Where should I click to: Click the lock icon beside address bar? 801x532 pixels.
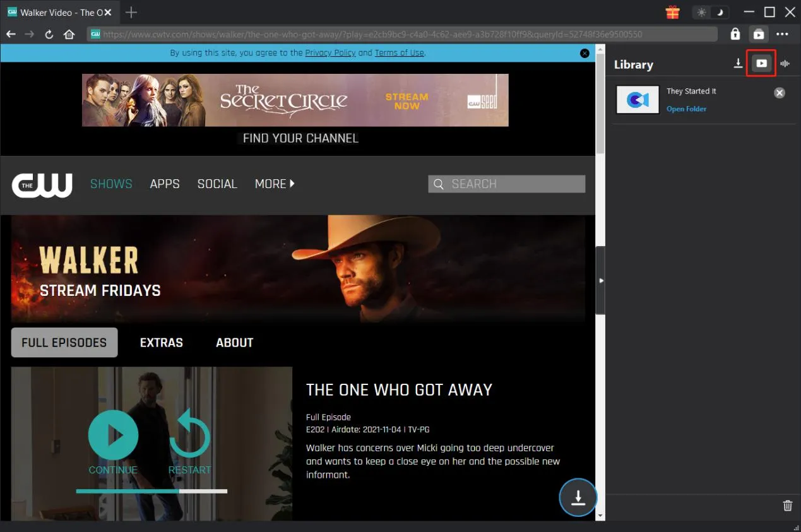(735, 34)
